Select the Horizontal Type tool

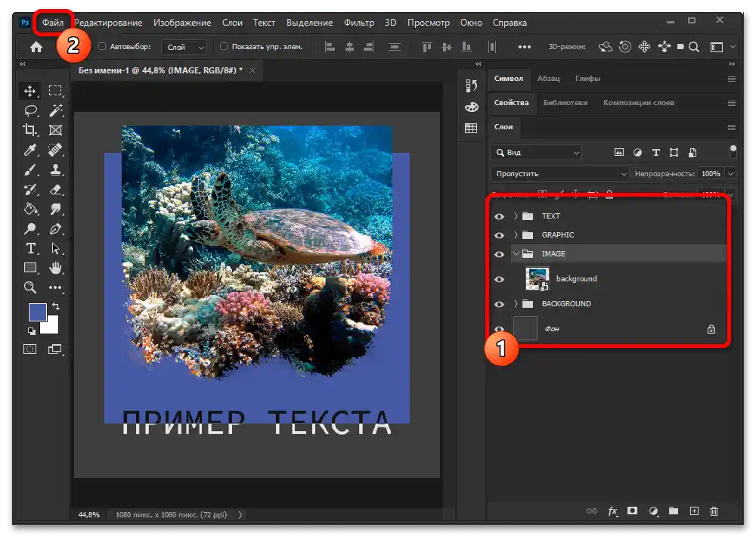click(x=31, y=248)
